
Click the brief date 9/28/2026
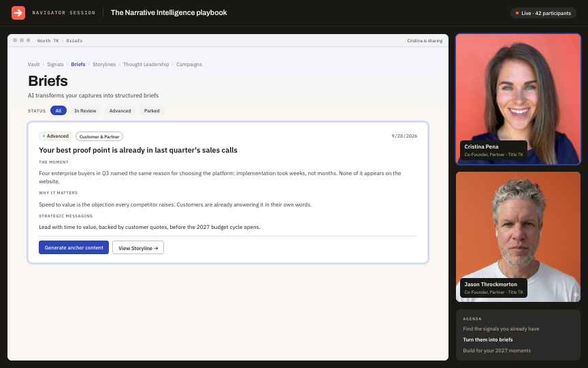tap(404, 136)
